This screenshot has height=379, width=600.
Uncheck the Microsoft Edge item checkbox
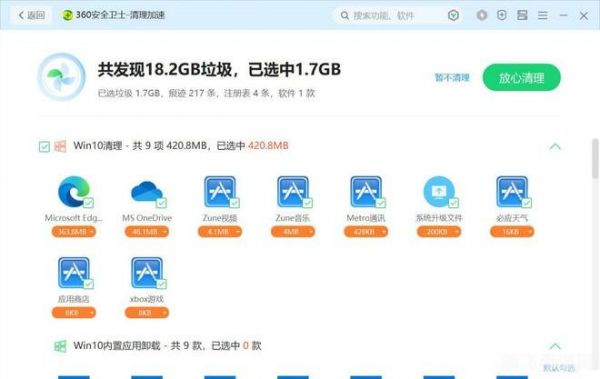[89, 203]
